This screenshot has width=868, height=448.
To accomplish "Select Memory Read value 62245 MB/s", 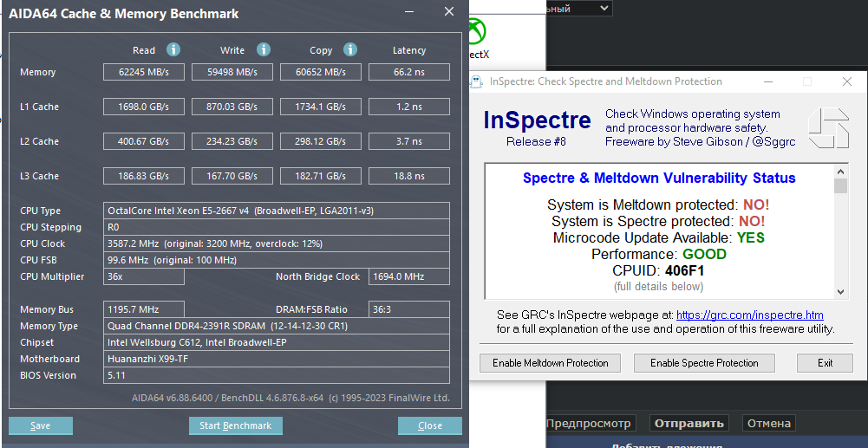I will (x=144, y=72).
